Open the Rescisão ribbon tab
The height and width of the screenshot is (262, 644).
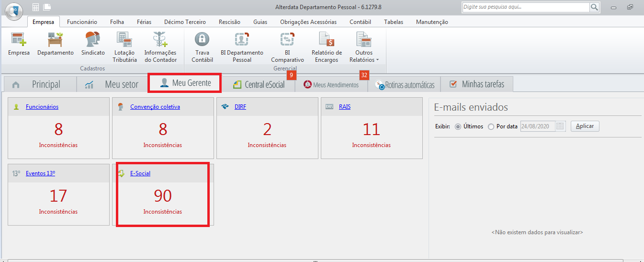[x=229, y=22]
